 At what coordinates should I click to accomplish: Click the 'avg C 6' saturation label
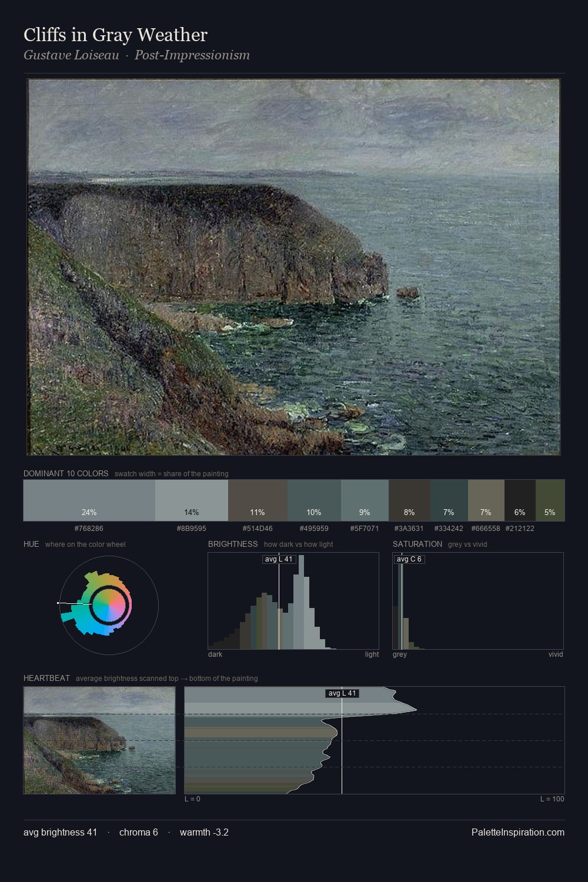pyautogui.click(x=409, y=559)
